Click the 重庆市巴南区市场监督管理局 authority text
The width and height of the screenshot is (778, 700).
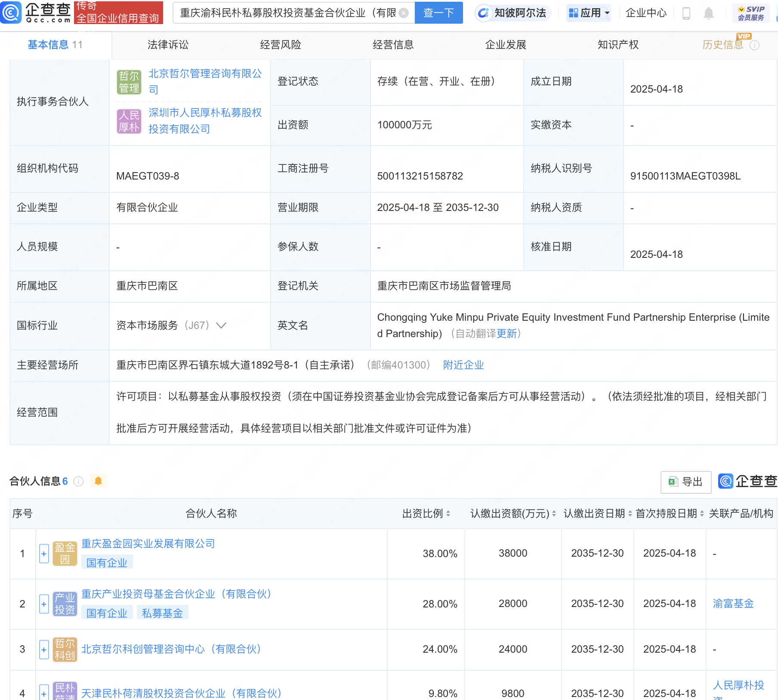coord(444,286)
